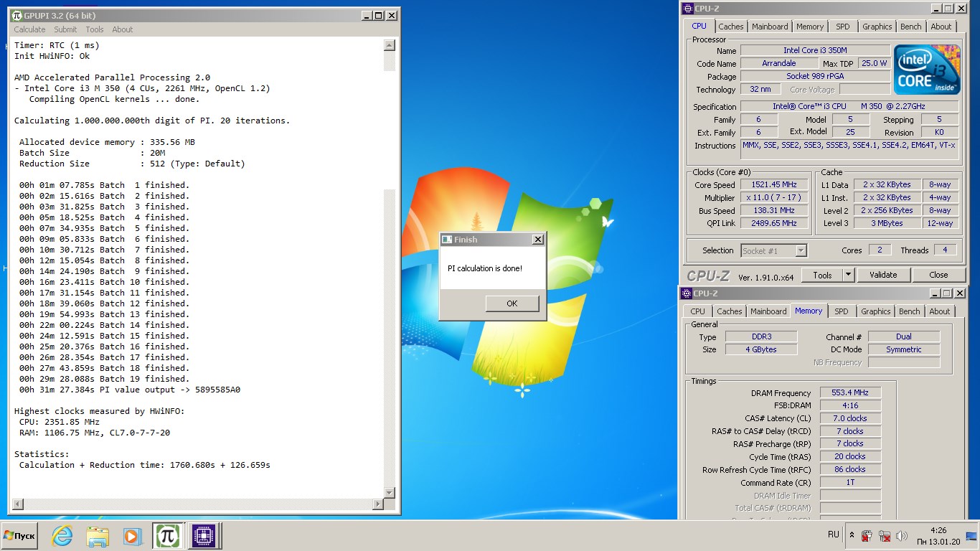Click the Close button in CPU-Z
Viewport: 980px width, 551px height.
coord(938,275)
